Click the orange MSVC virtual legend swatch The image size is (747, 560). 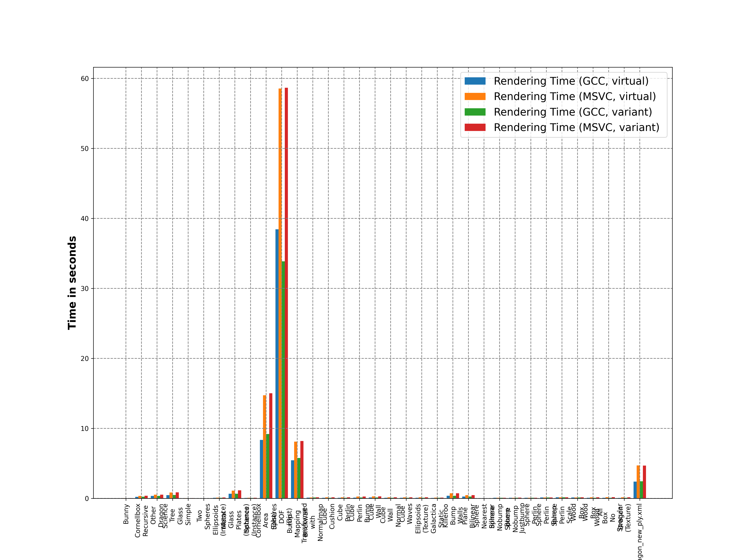(x=475, y=97)
